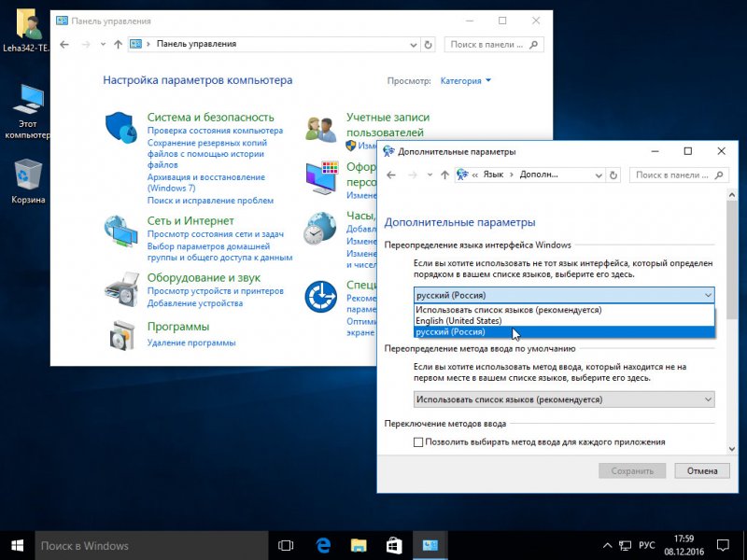747x560 pixels.
Task: Open Учетные записи пользователей category
Action: tap(388, 125)
